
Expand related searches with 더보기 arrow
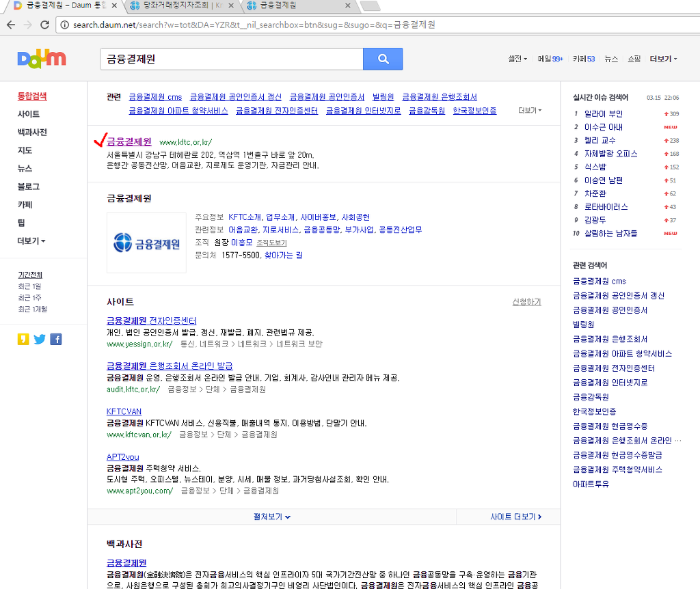point(530,111)
